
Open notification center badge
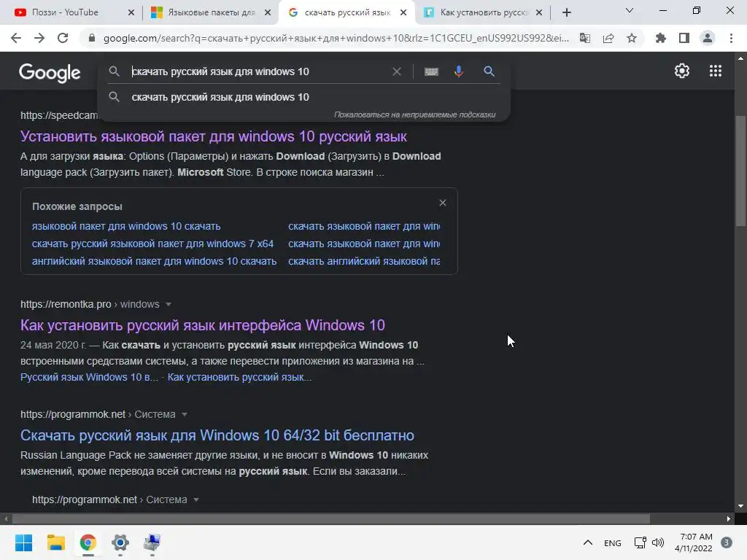[726, 542]
